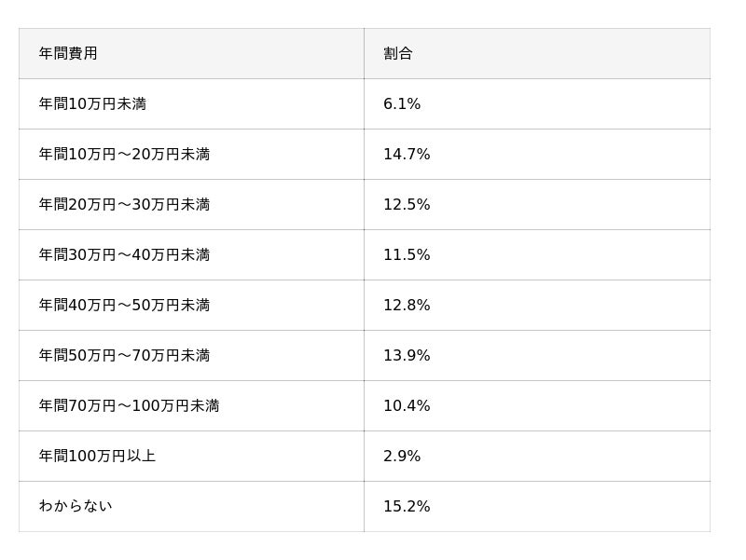Viewport: 746px width, 560px height.
Task: Select the 年間30万円〜40万円未満 row label
Action: click(x=124, y=255)
